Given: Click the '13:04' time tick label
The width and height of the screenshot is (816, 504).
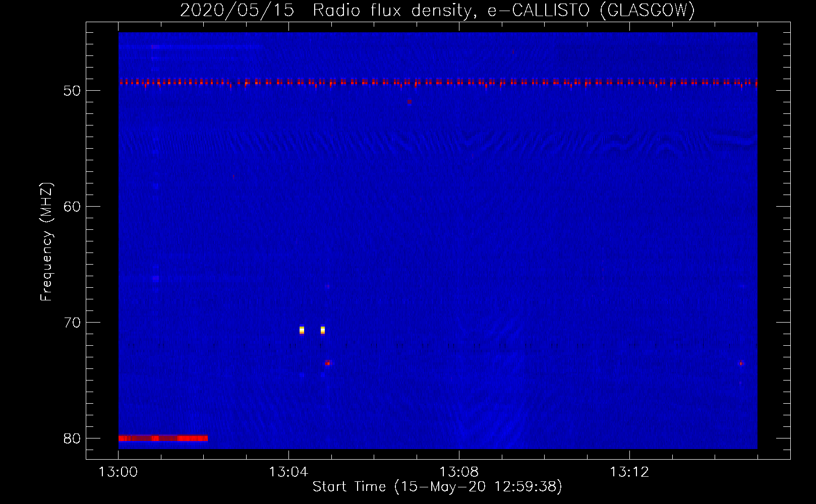Looking at the screenshot, I should 288,472.
